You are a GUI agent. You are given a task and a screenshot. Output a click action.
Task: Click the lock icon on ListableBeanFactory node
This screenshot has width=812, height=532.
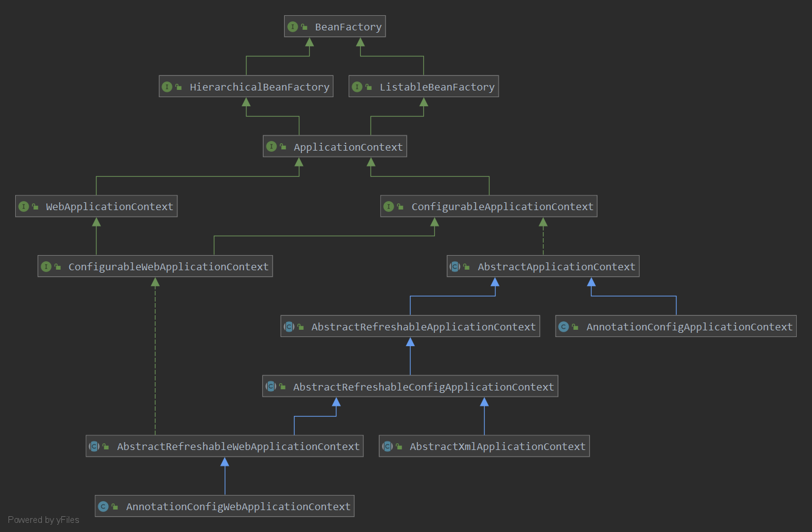coord(369,87)
